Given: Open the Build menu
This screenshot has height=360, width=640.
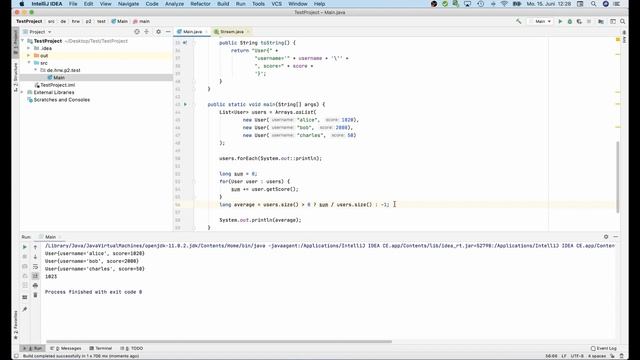Looking at the screenshot, I should (223, 4).
